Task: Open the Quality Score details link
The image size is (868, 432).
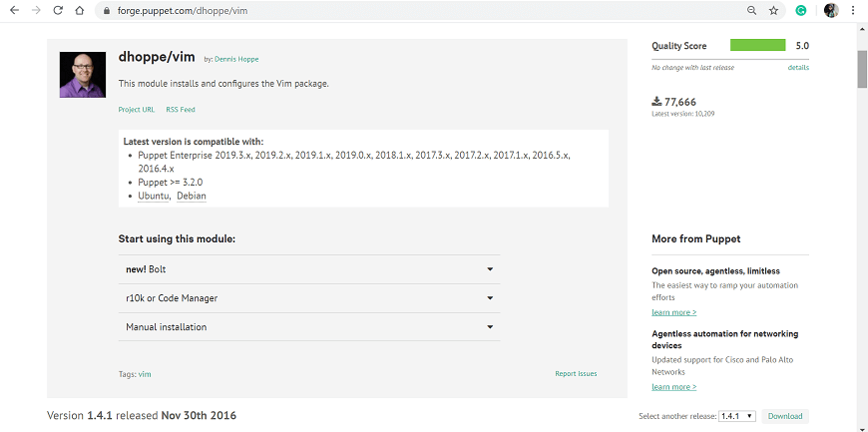Action: coord(798,68)
